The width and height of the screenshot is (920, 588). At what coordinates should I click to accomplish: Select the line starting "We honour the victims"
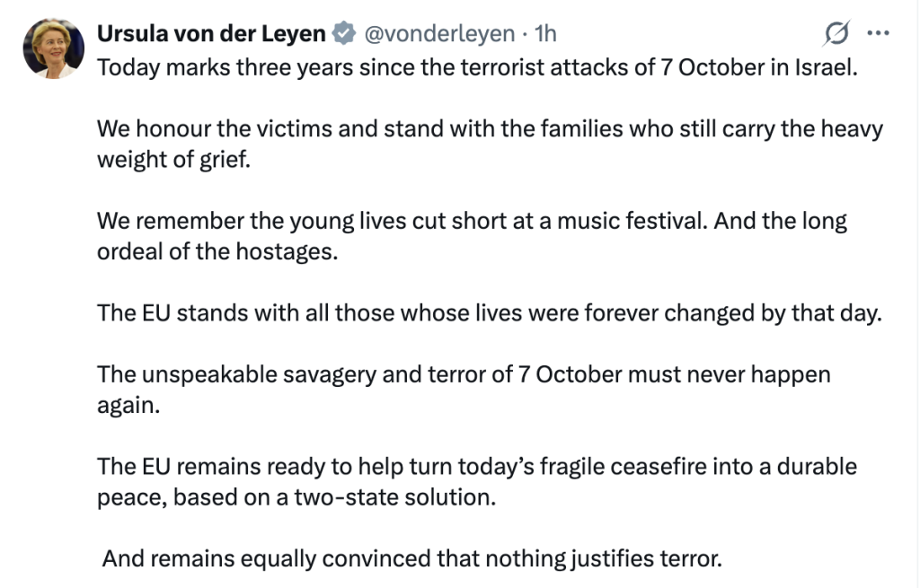point(490,129)
